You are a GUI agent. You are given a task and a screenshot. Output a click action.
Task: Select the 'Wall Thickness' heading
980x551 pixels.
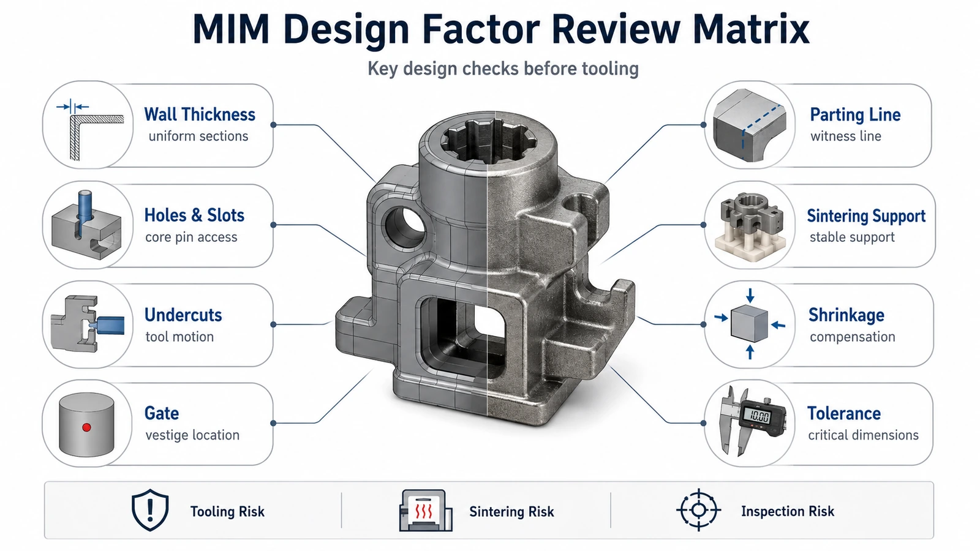pyautogui.click(x=200, y=114)
